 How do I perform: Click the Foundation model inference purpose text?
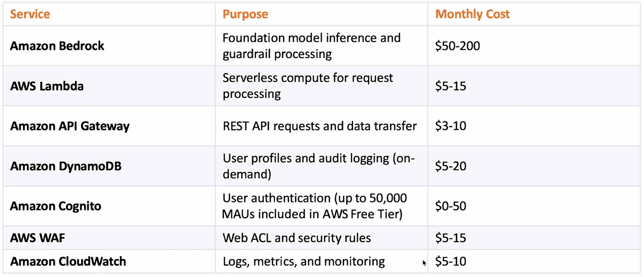[x=311, y=46]
